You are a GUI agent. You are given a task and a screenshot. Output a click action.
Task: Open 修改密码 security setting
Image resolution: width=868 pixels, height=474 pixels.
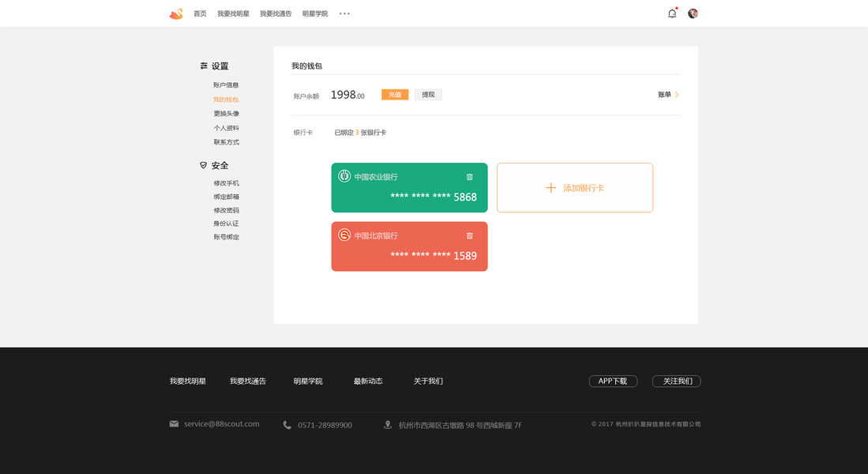(227, 210)
